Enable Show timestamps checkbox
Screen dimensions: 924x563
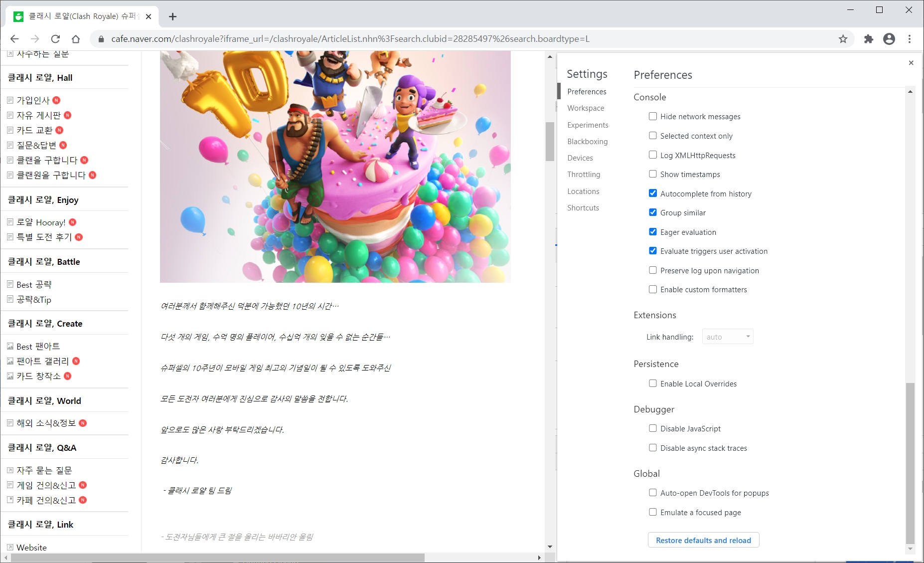coord(653,174)
